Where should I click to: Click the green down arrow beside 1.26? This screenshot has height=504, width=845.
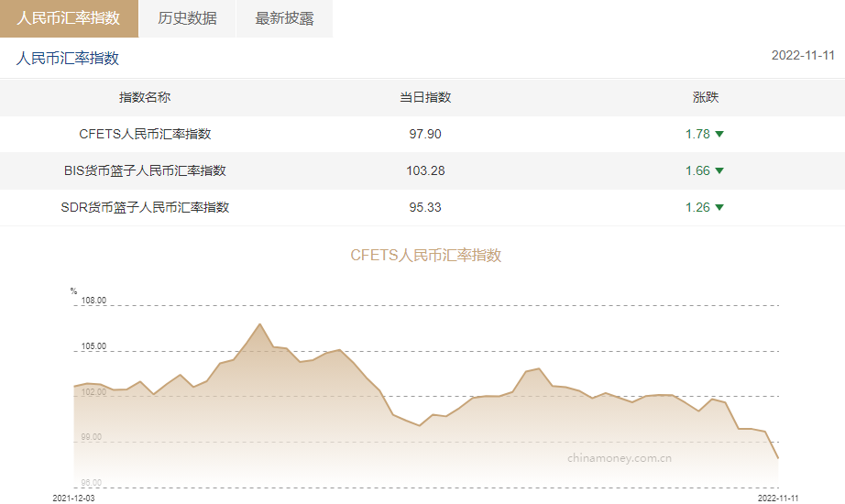(719, 207)
